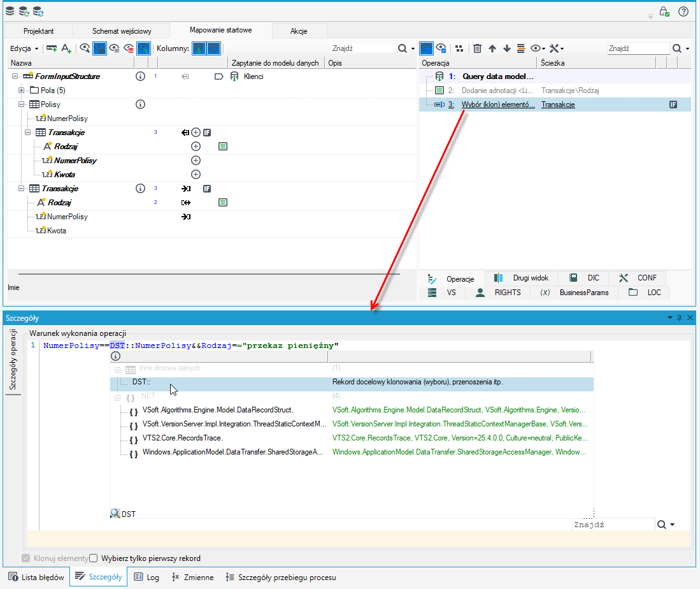Open the Log tab at the bottom

pyautogui.click(x=147, y=577)
